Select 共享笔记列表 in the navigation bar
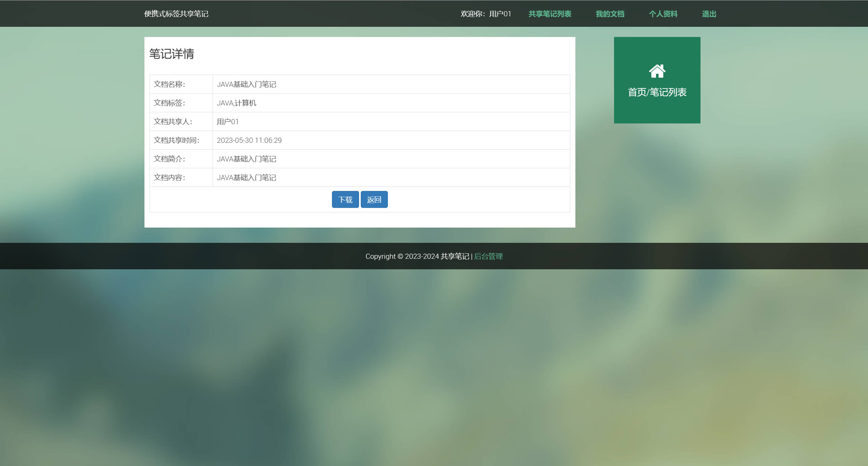Viewport: 868px width, 466px height. 550,14
